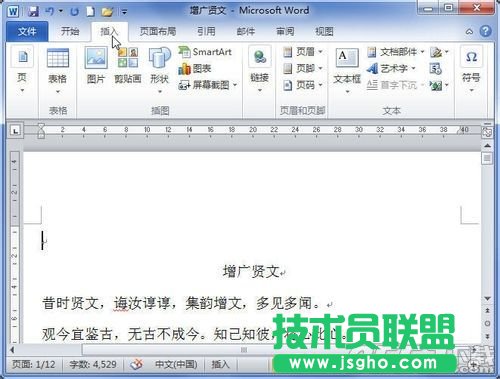Insert a Chart (图表)
Viewport: 500px width, 379px height.
coord(195,69)
